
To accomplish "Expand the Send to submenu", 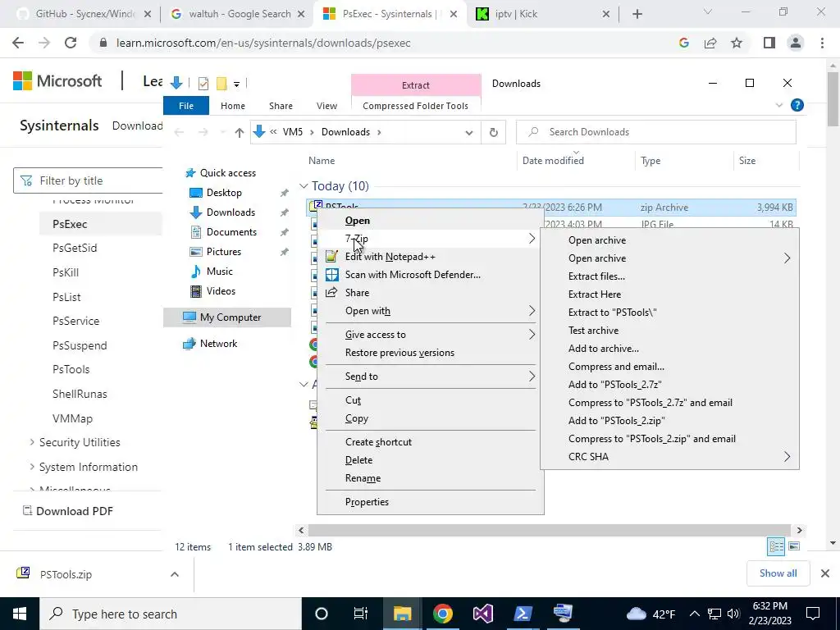I will click(x=532, y=376).
